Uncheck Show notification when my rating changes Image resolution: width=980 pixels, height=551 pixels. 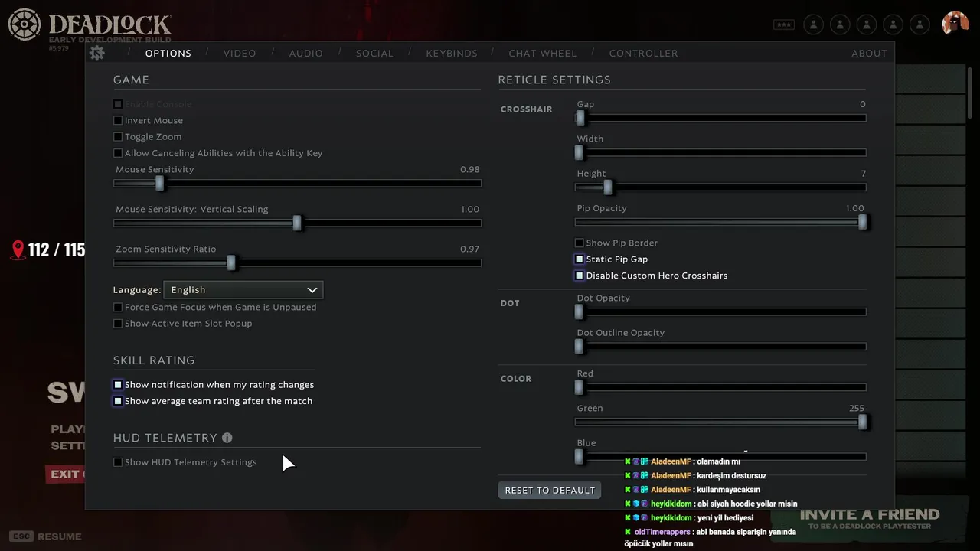118,384
